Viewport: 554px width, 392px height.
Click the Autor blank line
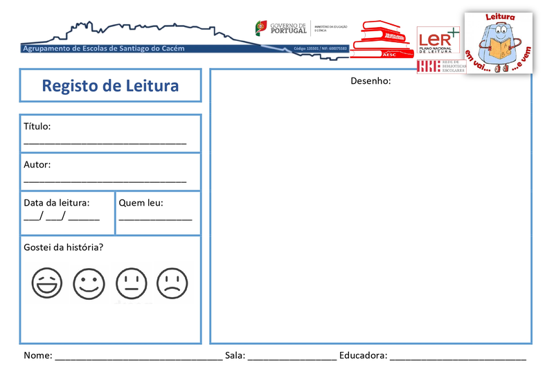(105, 180)
